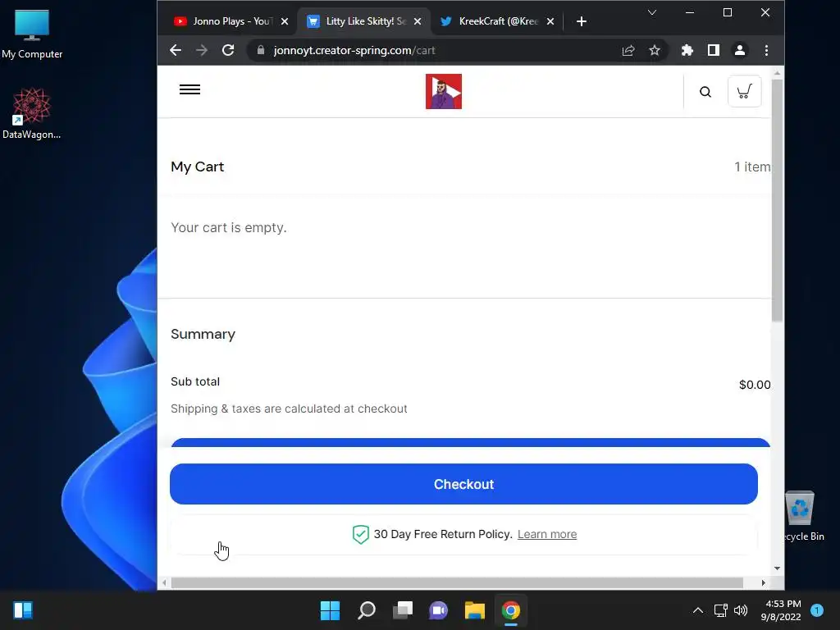The image size is (840, 630).
Task: Open the Chrome profile icon
Action: pos(740,50)
